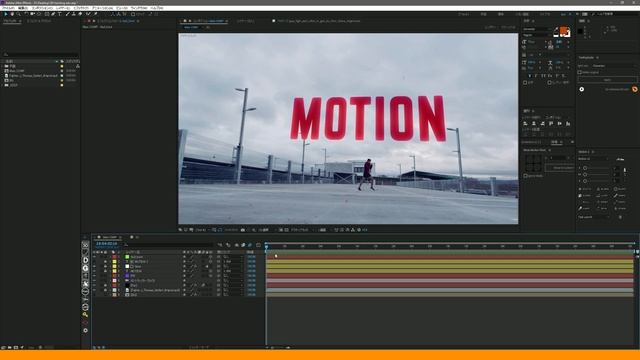The width and height of the screenshot is (640, 360).
Task: Open the TextExploder split-mode dropdown
Action: click(615, 66)
